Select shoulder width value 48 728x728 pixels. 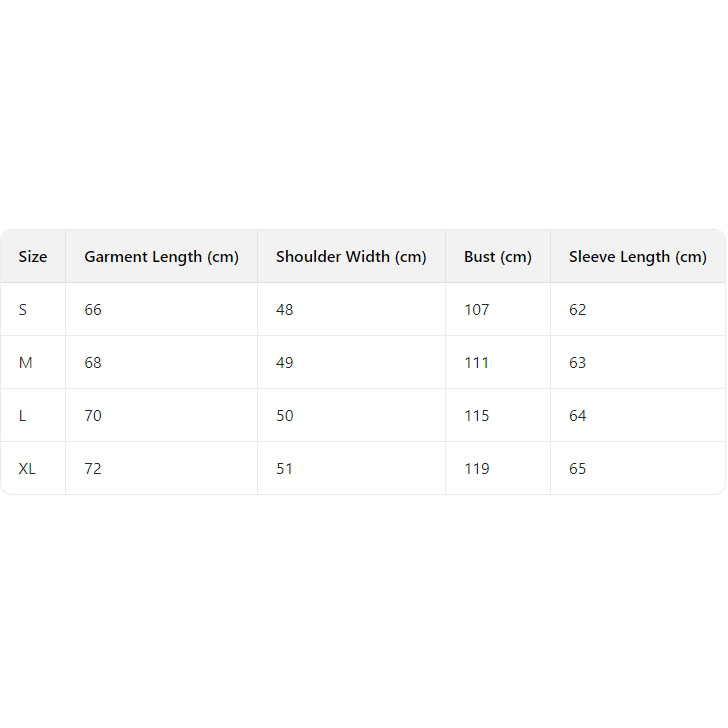pyautogui.click(x=285, y=310)
